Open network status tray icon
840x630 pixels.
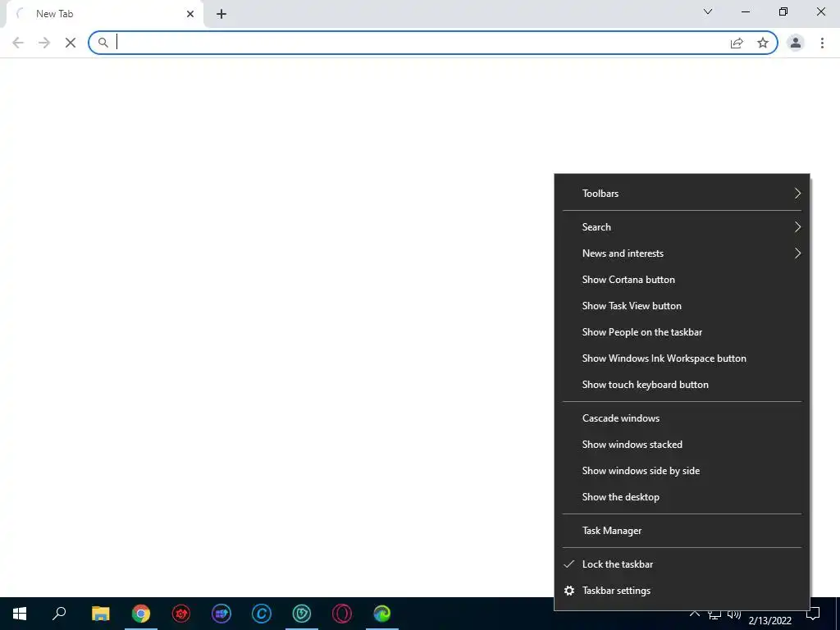tap(714, 615)
